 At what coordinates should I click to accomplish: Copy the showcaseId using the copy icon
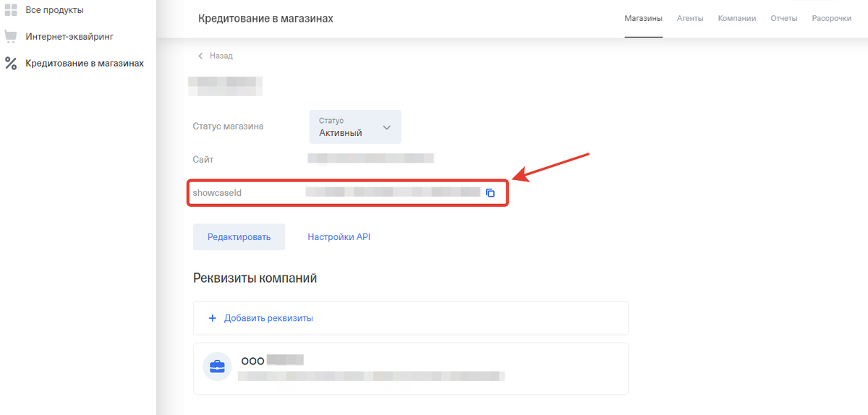tap(490, 193)
